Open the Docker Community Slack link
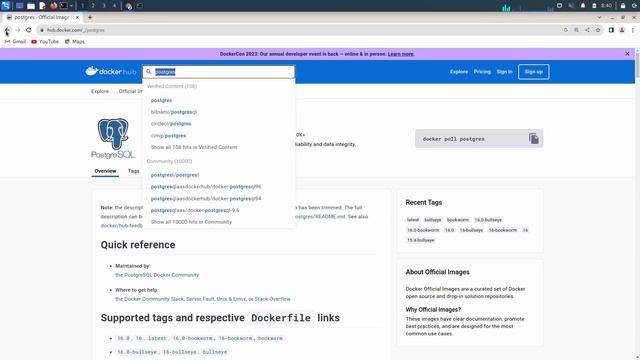Screen dimensions: 640x360 click(x=149, y=299)
